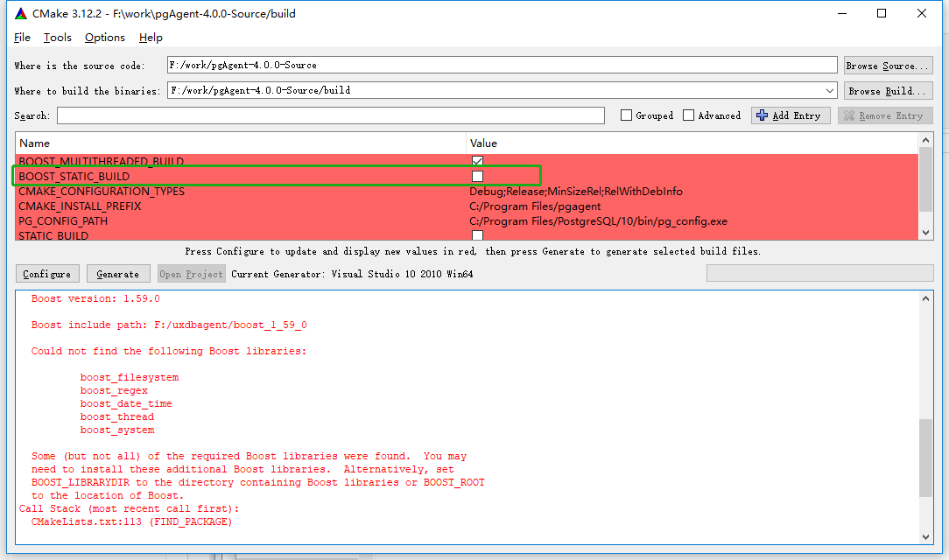
Task: Click the Remove Entry button
Action: (x=885, y=115)
